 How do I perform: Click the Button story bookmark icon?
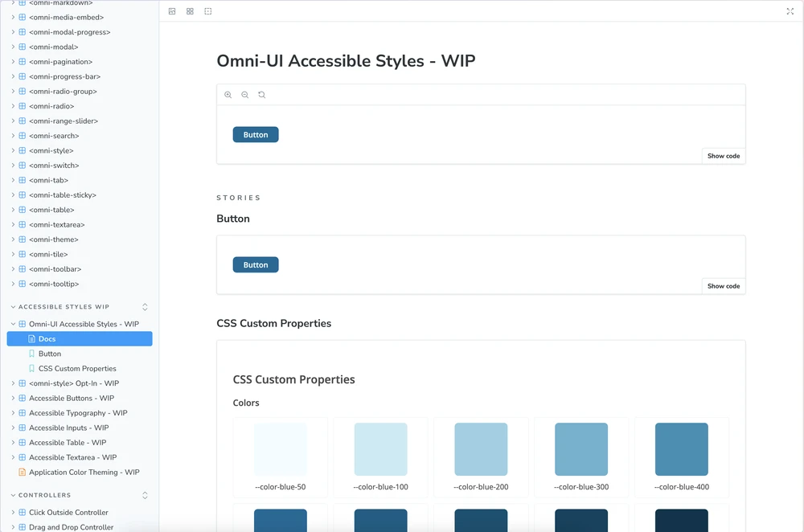pos(32,354)
